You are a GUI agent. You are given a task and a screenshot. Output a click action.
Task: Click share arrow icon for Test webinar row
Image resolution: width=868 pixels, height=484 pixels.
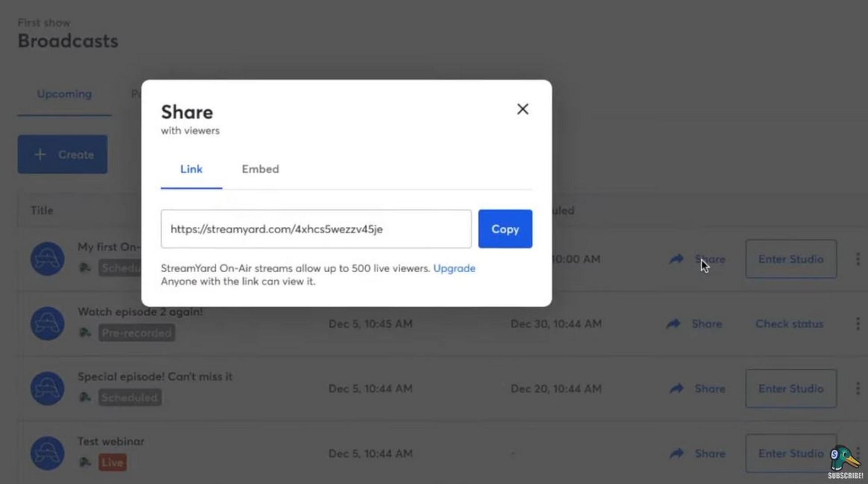676,454
